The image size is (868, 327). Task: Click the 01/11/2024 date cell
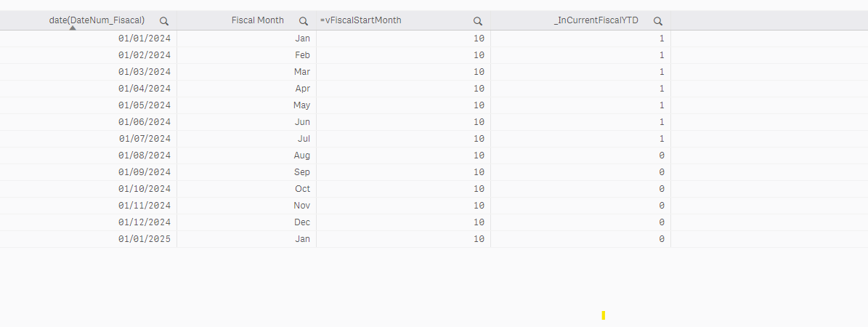tap(145, 206)
